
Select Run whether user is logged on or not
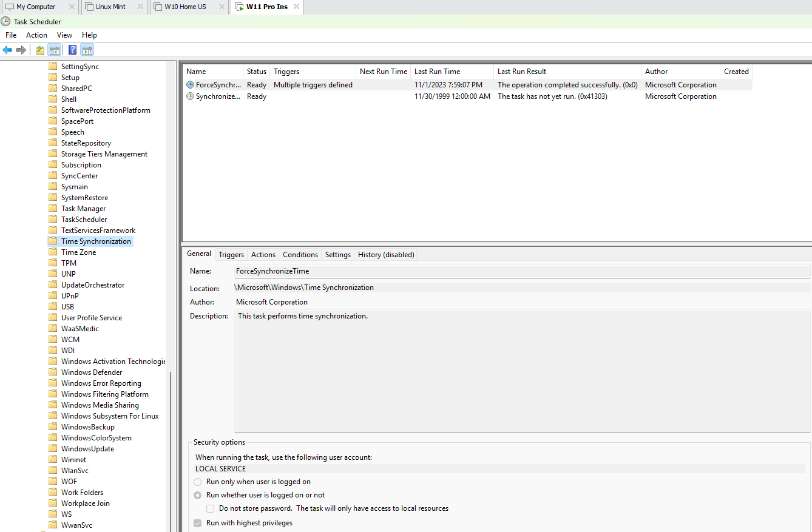[198, 495]
